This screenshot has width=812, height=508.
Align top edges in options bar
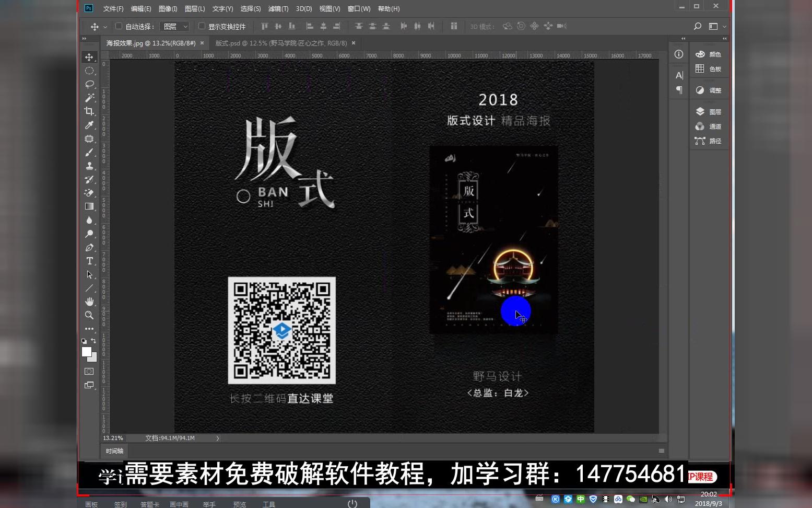pos(265,26)
